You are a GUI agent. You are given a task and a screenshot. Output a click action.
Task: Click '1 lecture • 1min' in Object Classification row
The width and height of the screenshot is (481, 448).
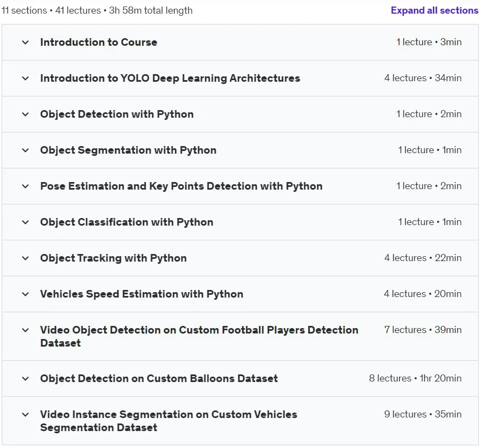pos(430,222)
